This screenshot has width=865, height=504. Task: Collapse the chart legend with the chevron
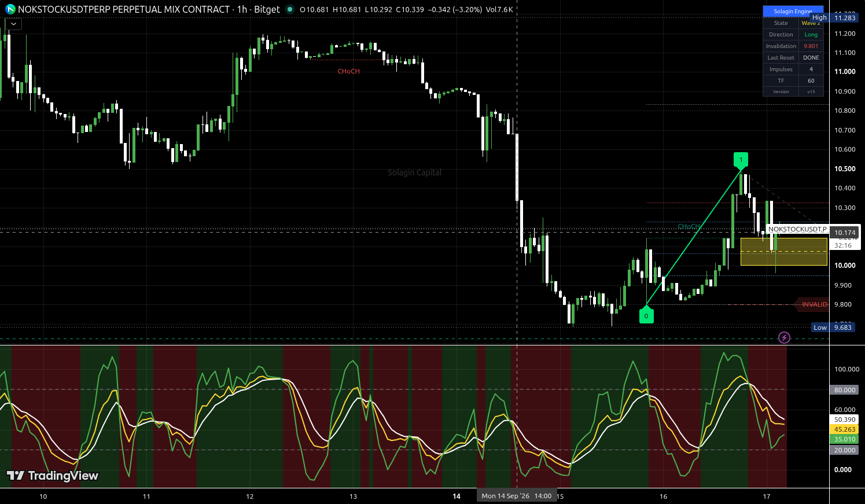(13, 24)
